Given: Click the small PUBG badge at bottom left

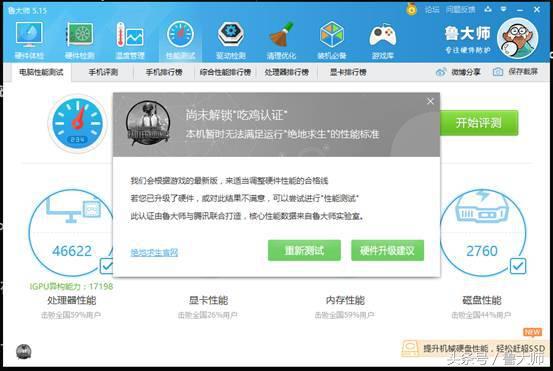Looking at the screenshot, I should tap(24, 352).
